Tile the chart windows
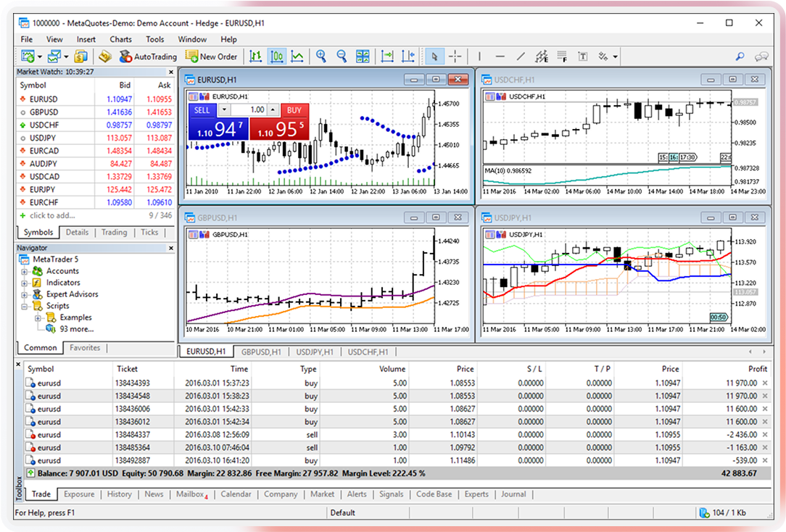The image size is (786, 532). coord(363,57)
